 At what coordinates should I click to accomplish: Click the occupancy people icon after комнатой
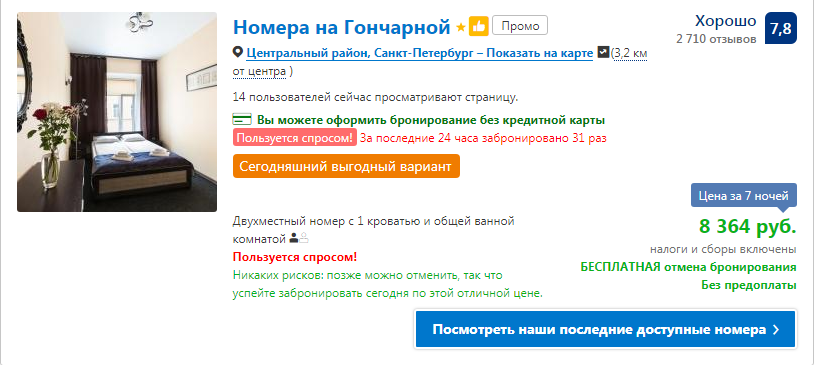[299, 239]
